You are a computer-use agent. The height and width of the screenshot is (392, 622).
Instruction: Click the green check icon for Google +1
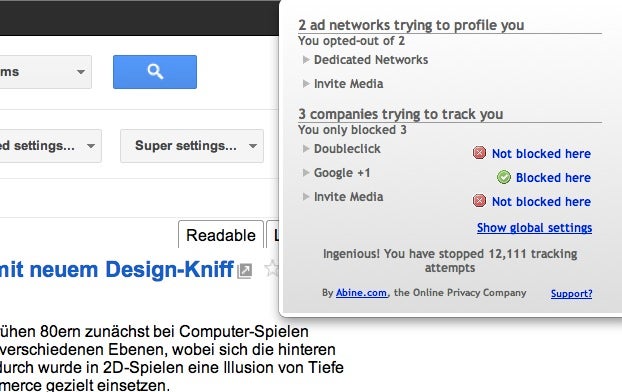point(504,177)
